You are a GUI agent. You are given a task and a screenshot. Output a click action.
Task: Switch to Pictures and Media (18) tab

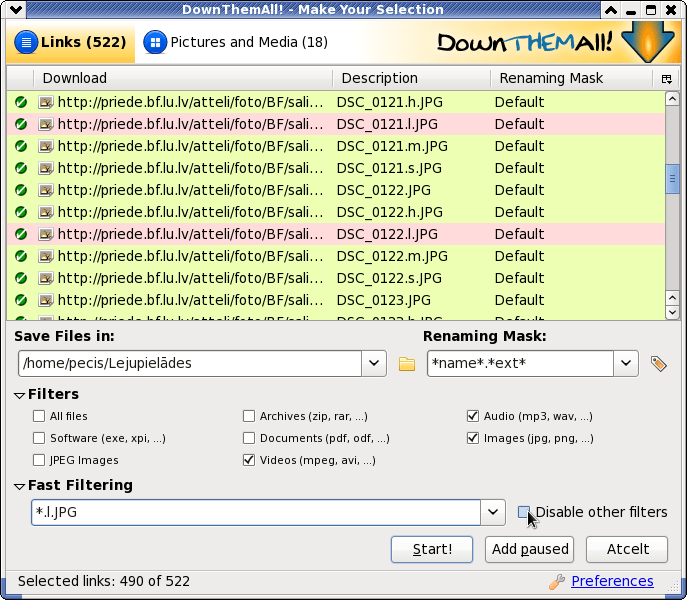click(x=236, y=42)
